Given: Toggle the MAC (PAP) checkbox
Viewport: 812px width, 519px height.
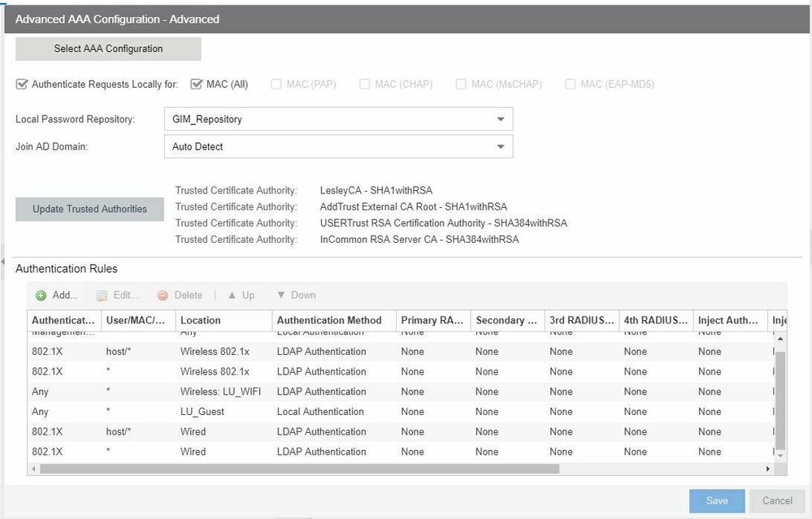Looking at the screenshot, I should coord(276,84).
